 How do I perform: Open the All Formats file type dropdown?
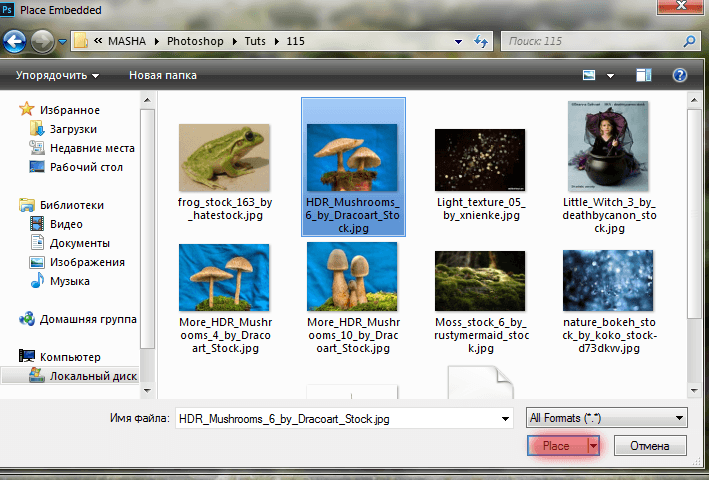(606, 418)
